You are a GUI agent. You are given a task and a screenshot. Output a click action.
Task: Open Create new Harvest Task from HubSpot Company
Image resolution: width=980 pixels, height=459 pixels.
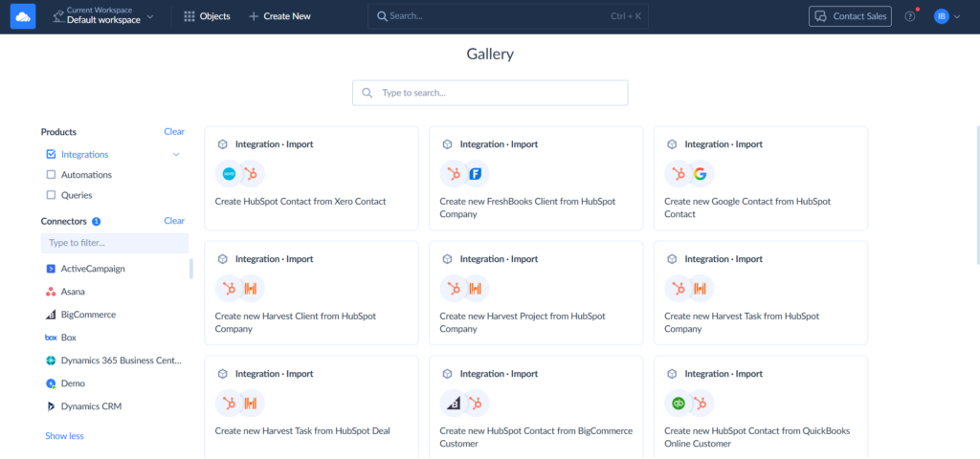[x=761, y=293]
